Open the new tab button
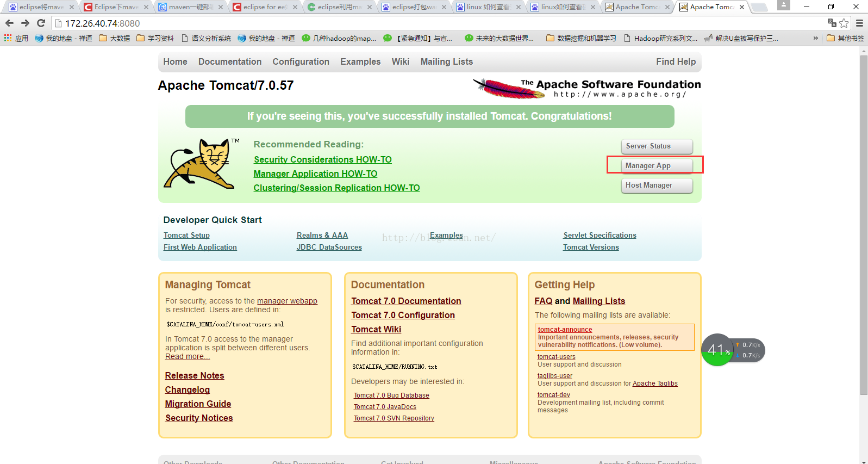This screenshot has height=464, width=868. (x=759, y=7)
